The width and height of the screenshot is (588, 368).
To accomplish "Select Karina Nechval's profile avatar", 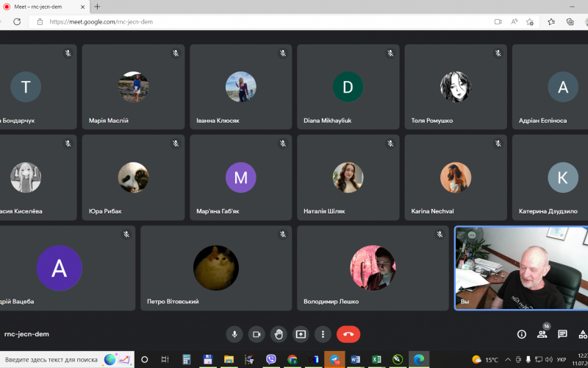I will tap(456, 177).
